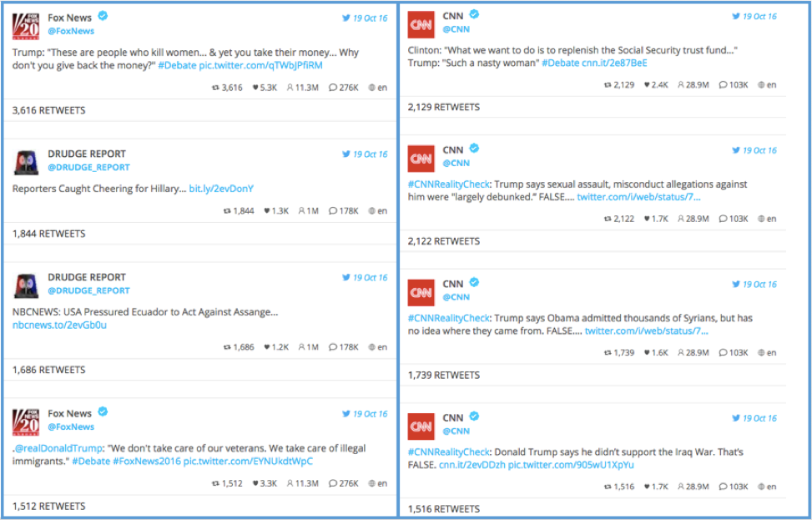812x520 pixels.
Task: Click CNN logo on the Iraq War tweet
Action: 421,427
